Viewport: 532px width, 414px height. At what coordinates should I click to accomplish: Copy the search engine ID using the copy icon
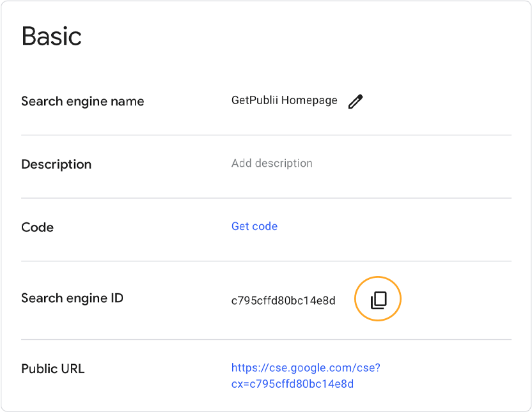click(377, 298)
